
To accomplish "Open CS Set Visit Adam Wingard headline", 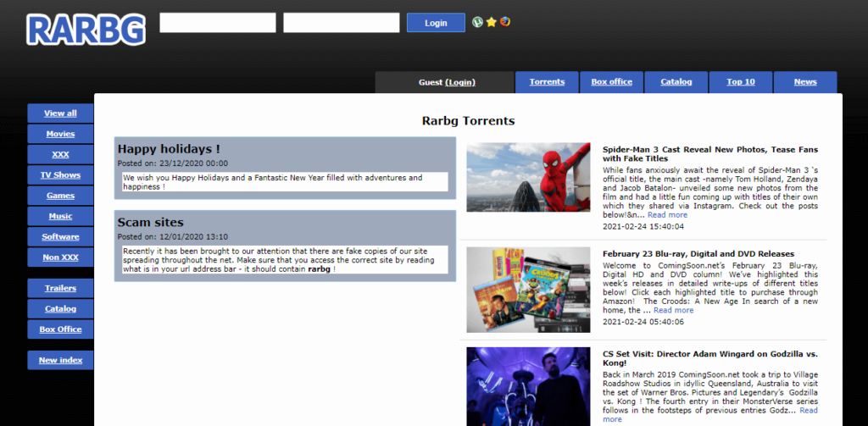I will (710, 358).
